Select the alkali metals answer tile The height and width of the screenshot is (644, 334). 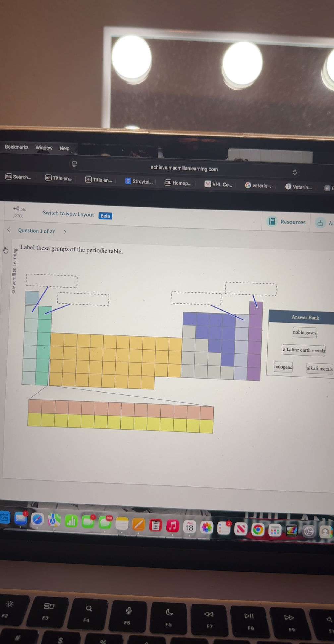pyautogui.click(x=319, y=369)
